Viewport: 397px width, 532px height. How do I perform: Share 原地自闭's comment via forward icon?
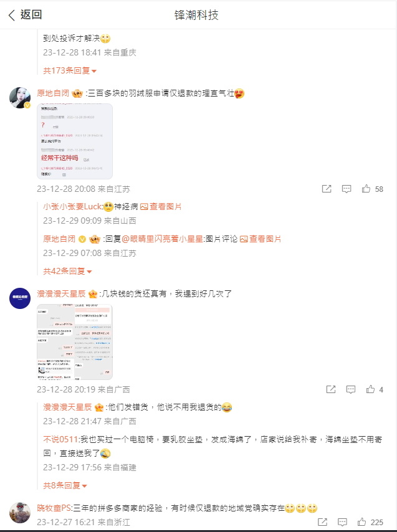[327, 189]
